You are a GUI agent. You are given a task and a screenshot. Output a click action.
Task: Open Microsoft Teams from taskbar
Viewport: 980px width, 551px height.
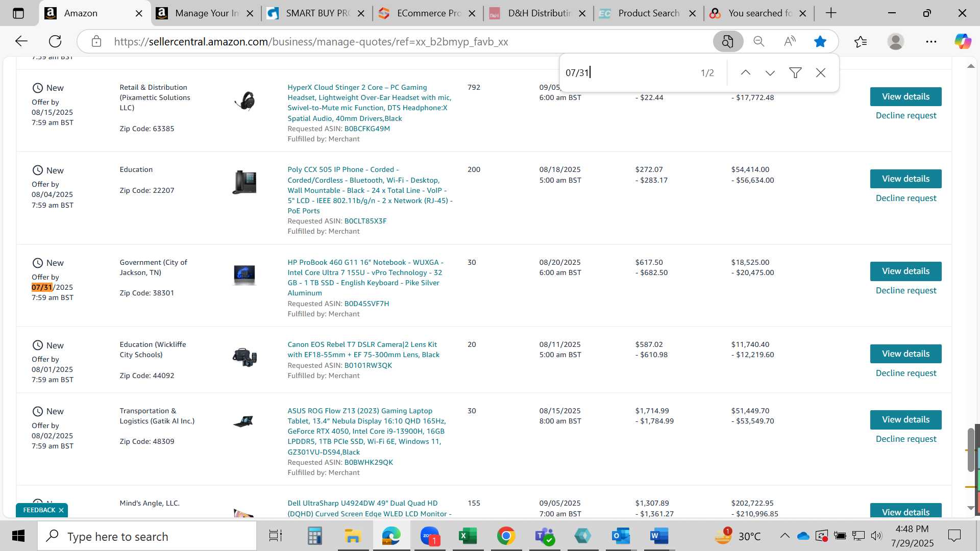pos(544,536)
